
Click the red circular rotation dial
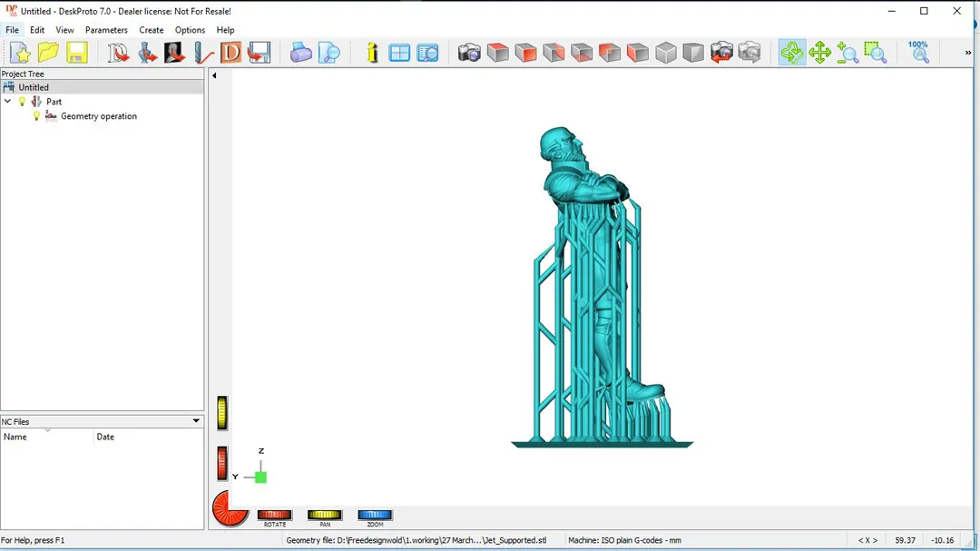pos(228,509)
